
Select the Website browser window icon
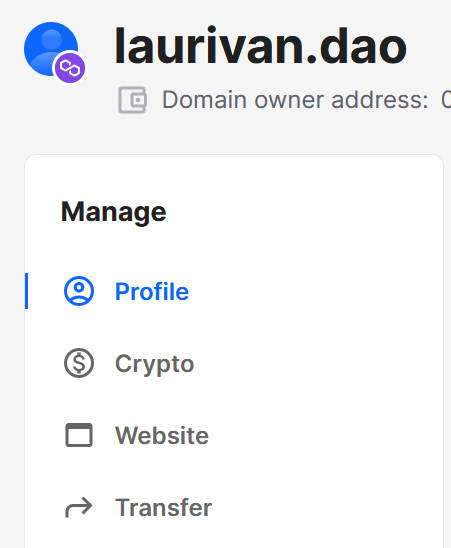coord(79,435)
